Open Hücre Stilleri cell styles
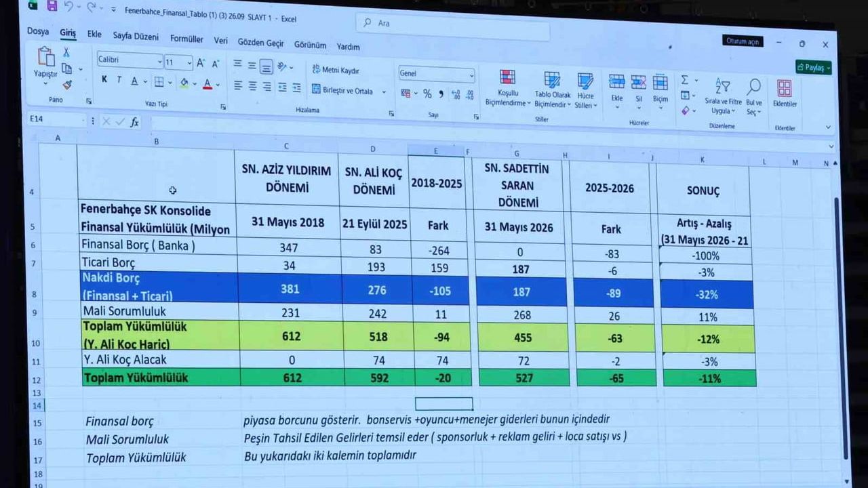 585,91
